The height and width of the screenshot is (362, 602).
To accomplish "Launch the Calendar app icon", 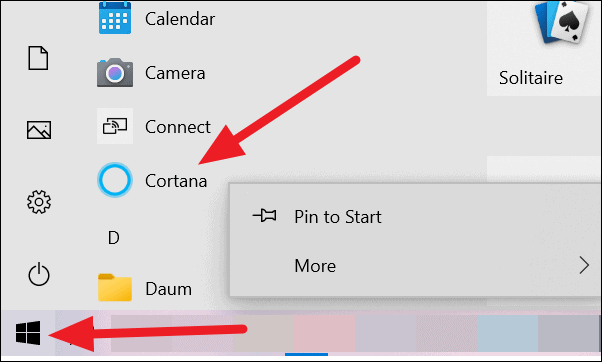I will pyautogui.click(x=115, y=18).
